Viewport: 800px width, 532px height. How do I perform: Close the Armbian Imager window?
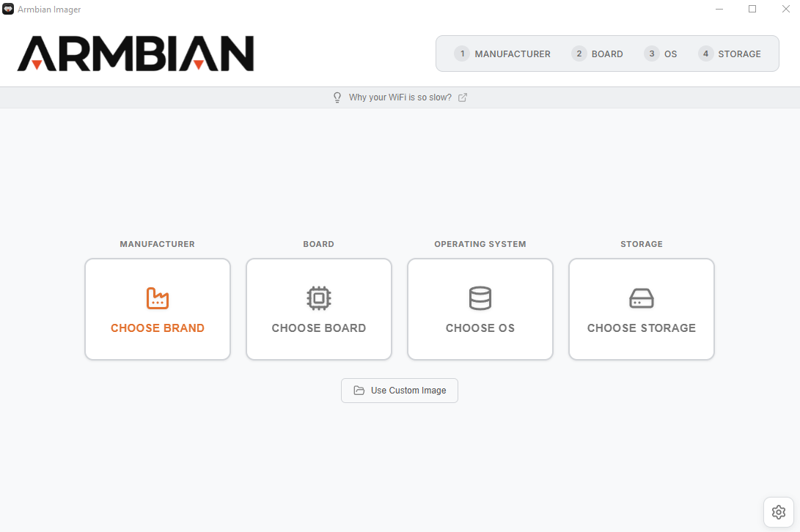click(x=786, y=9)
